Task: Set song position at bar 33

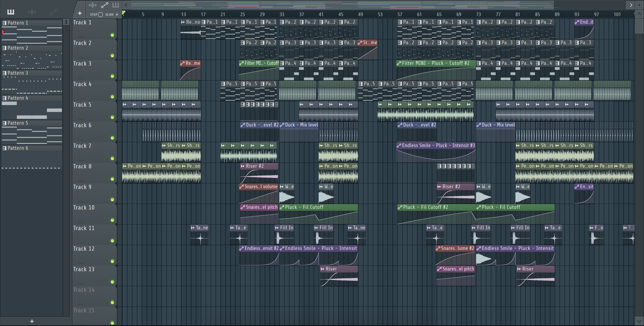Action: pos(282,15)
